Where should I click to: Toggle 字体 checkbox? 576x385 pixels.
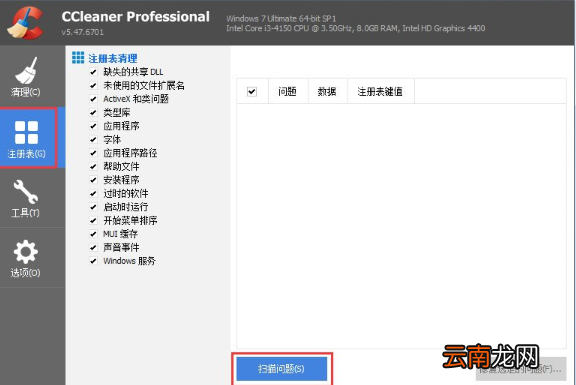(x=93, y=140)
